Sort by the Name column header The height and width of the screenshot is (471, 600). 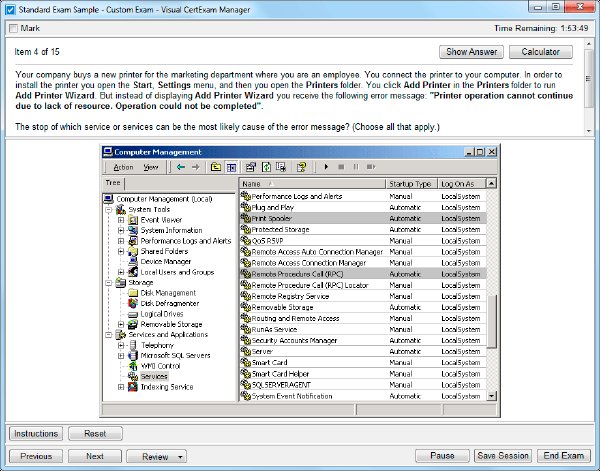(x=313, y=184)
